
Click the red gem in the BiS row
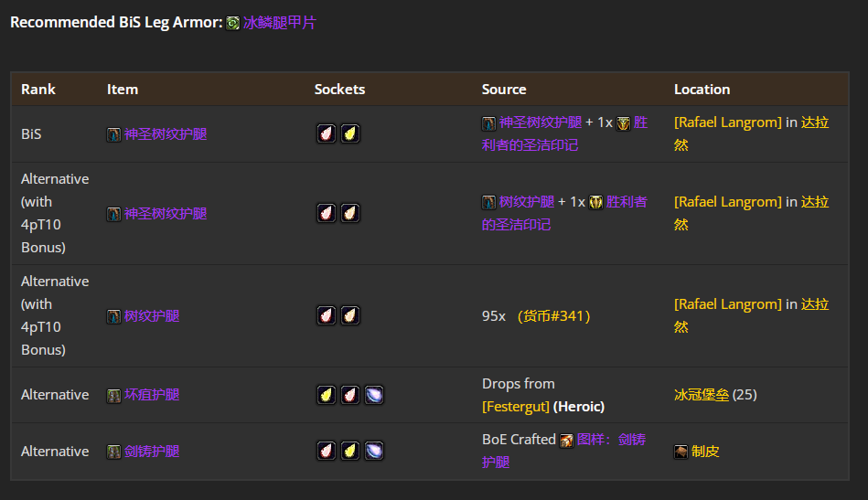tap(326, 134)
